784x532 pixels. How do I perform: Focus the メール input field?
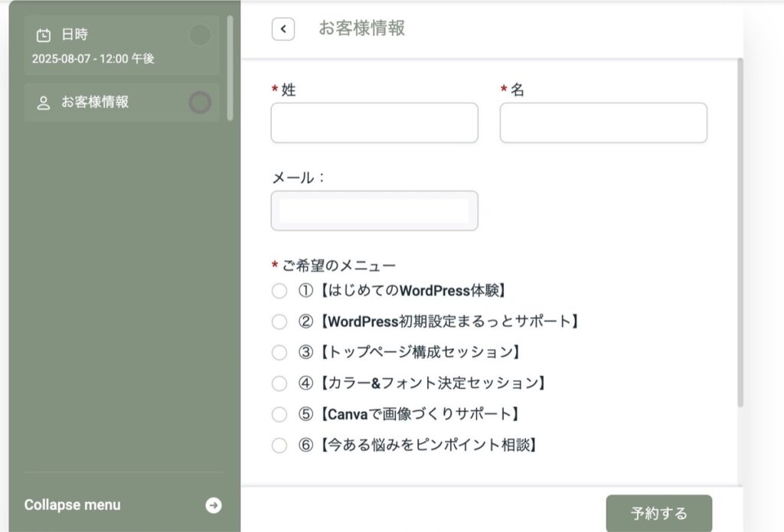coord(374,211)
